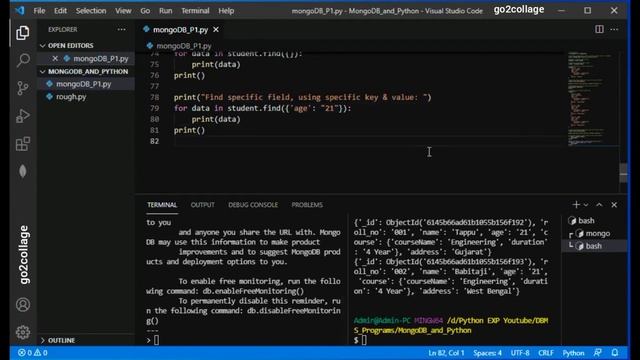Open the Extensions view
640x360 pixels.
23,144
